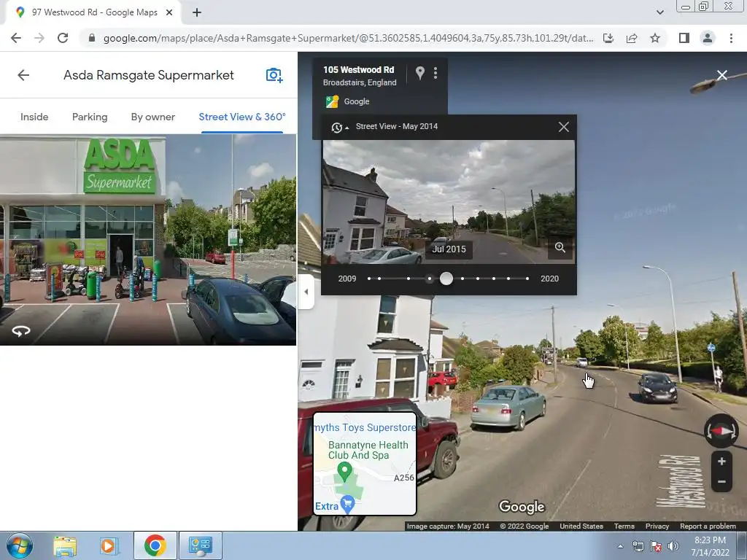This screenshot has width=747, height=560.
Task: Open Jul 2015 street view preview image
Action: tap(449, 202)
